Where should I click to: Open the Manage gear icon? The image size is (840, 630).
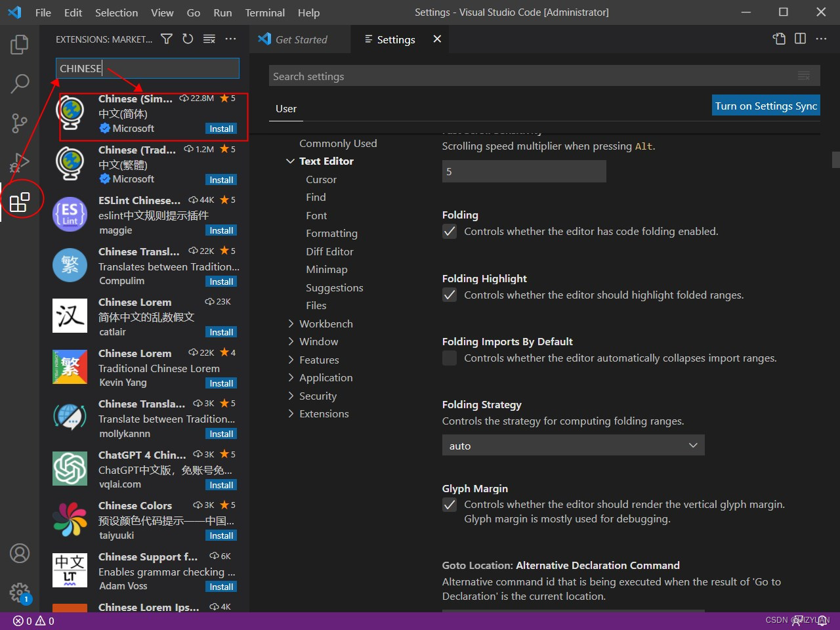click(20, 593)
